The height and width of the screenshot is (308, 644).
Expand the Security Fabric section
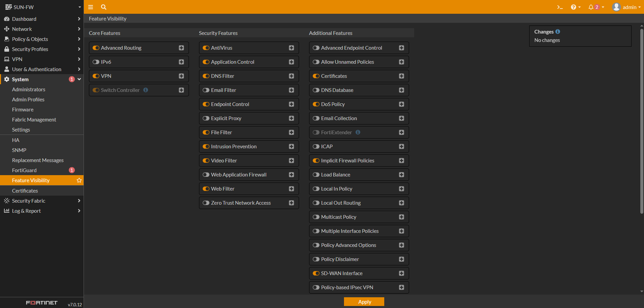42,201
